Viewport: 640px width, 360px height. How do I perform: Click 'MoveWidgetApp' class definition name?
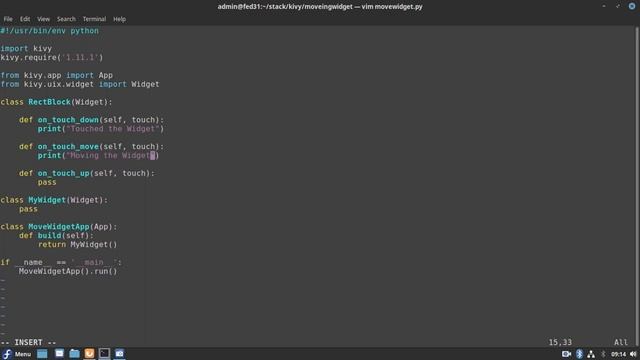click(x=59, y=227)
